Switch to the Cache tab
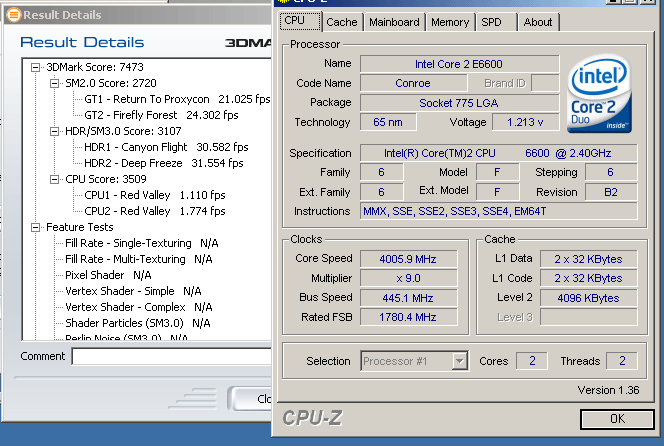The image size is (664, 446). tap(342, 22)
